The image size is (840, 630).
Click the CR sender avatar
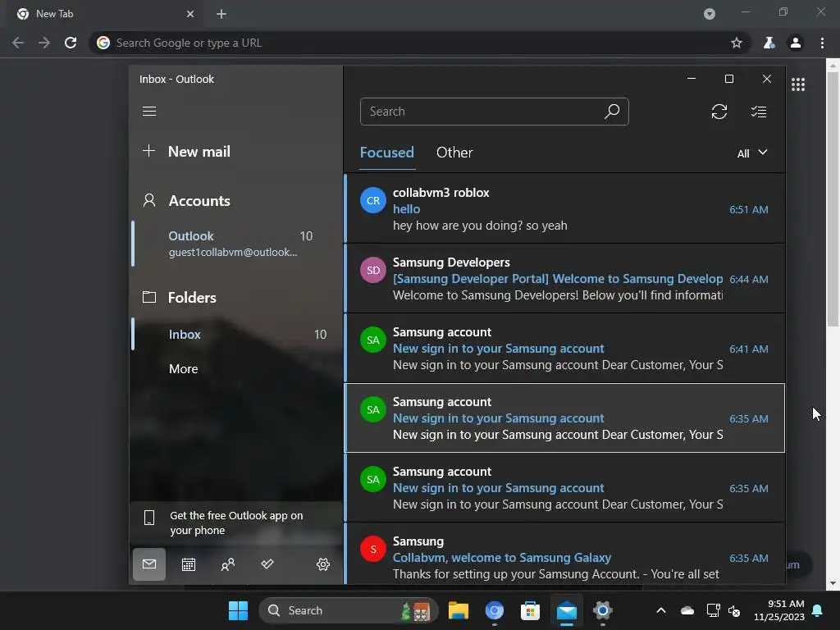coord(373,200)
